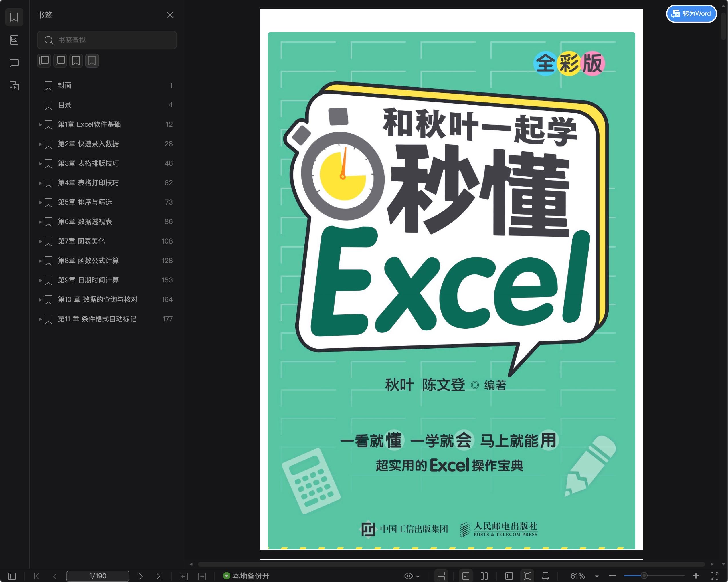
Task: Expand 第11 章 条件格式自动标记 bookmark
Action: (x=41, y=319)
